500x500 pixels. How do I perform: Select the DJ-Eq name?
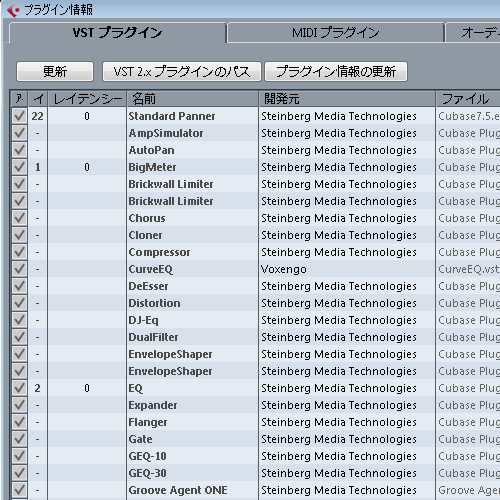pos(143,320)
